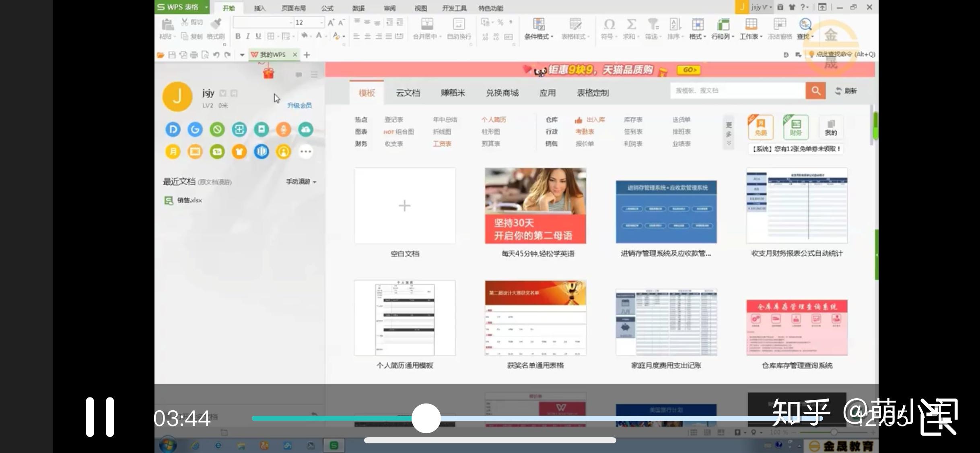
Task: Click the orange search button
Action: pos(815,91)
